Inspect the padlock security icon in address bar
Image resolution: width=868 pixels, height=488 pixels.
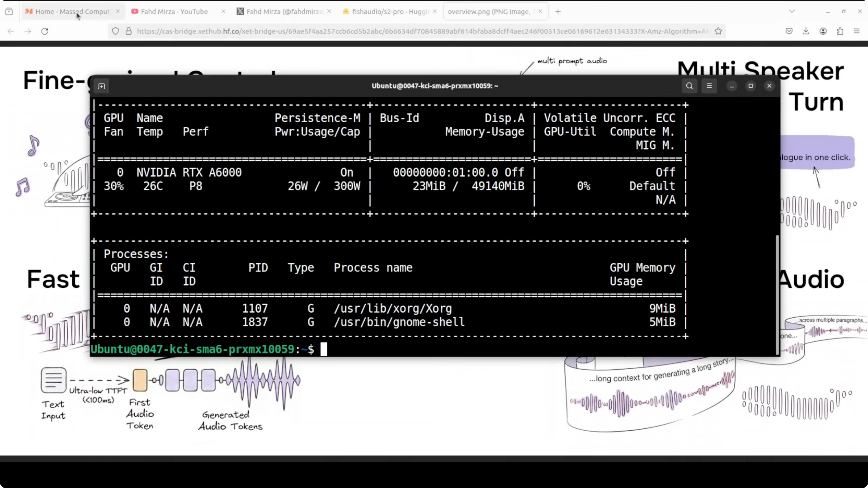(x=128, y=31)
